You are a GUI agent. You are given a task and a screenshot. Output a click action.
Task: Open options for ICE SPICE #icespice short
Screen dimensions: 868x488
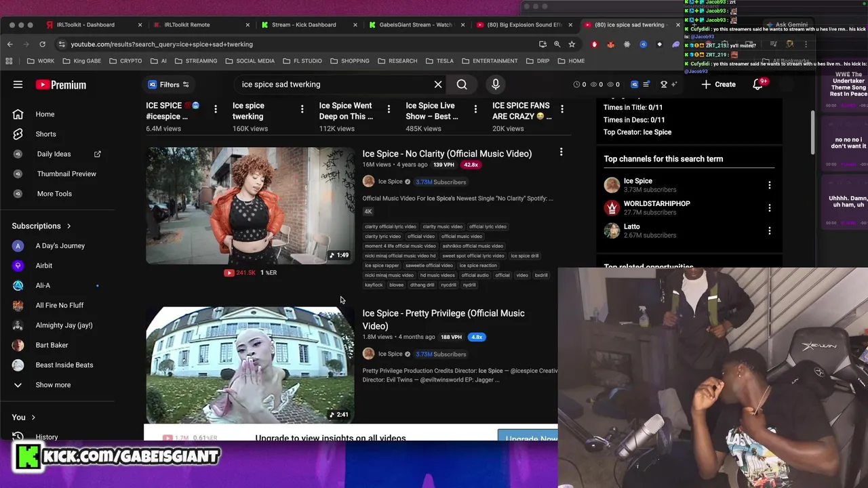[x=216, y=108]
